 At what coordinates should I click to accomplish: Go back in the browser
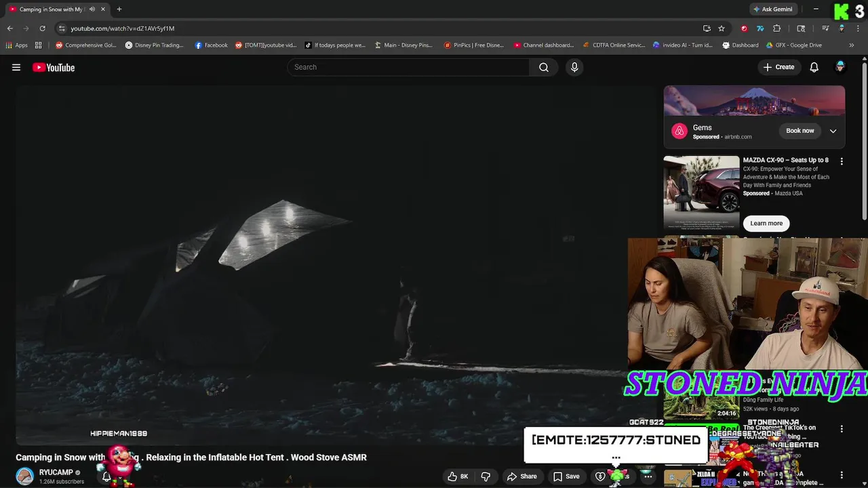[9, 28]
